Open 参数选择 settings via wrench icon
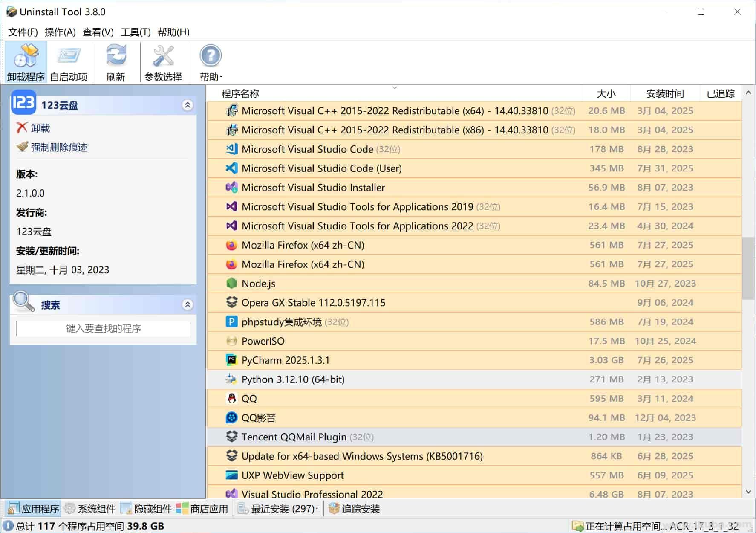 [x=163, y=55]
